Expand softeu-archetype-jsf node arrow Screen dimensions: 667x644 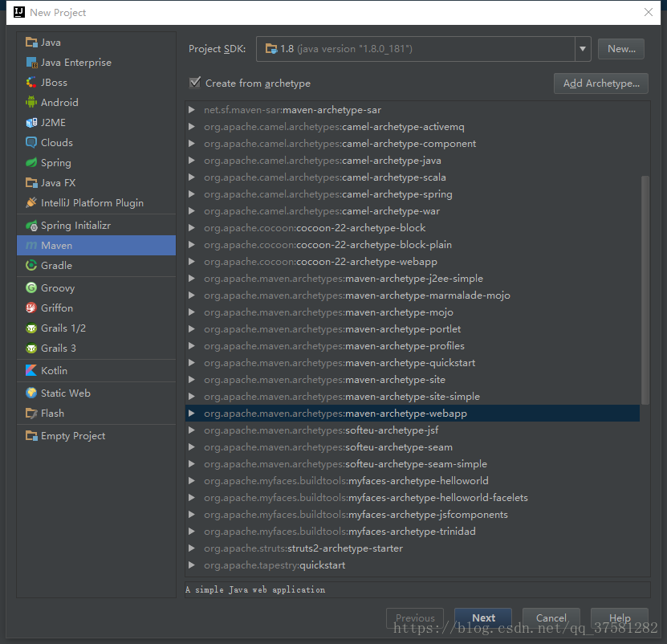coord(192,430)
